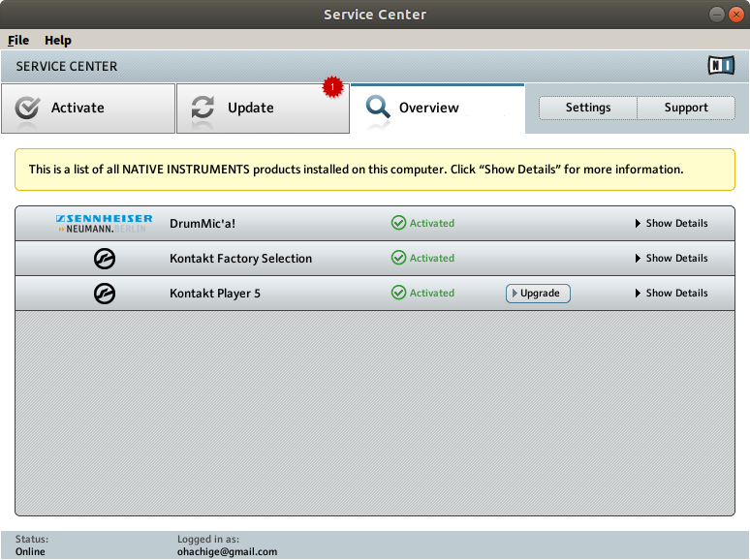Click the Kontakt Player 5 product icon
This screenshot has width=750, height=560.
click(105, 294)
